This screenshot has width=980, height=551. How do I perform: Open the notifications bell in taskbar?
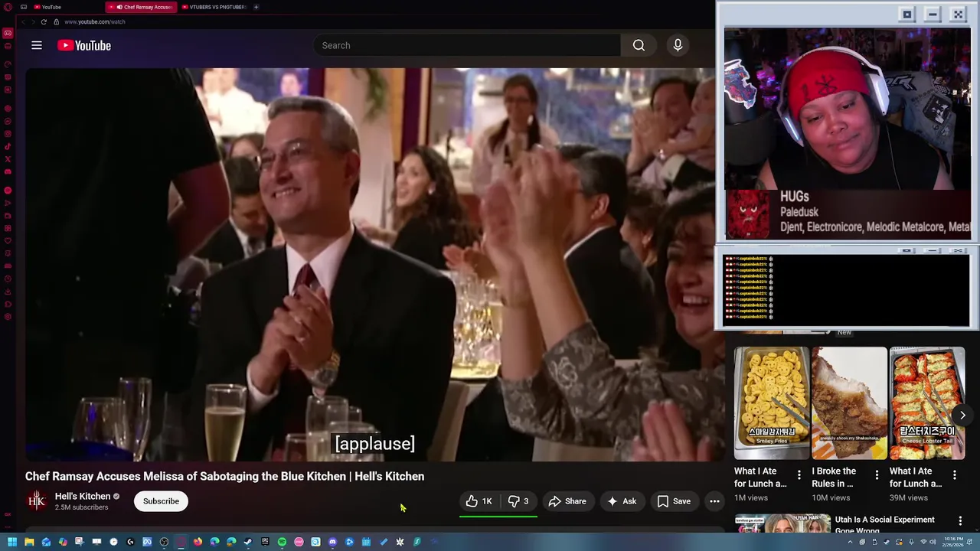tap(970, 542)
